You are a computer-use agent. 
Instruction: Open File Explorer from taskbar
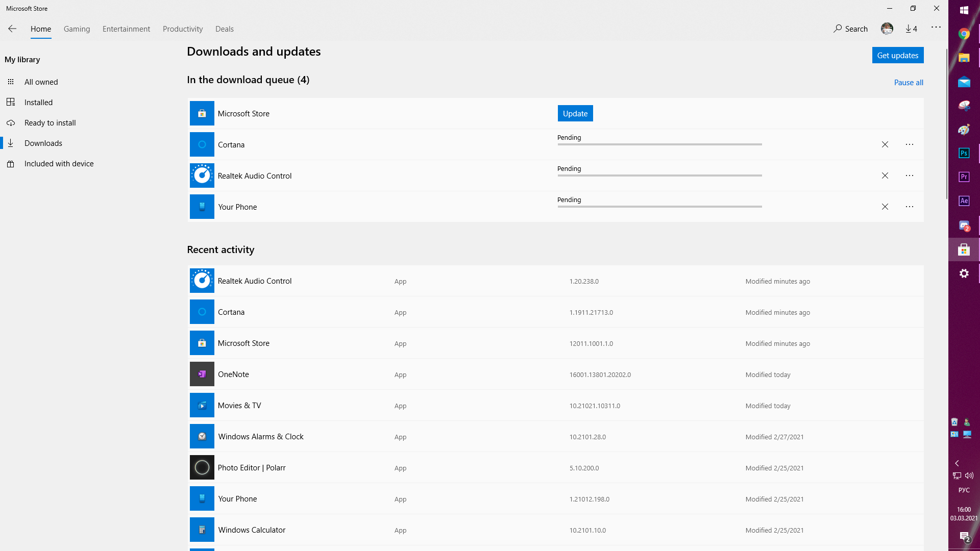point(964,58)
